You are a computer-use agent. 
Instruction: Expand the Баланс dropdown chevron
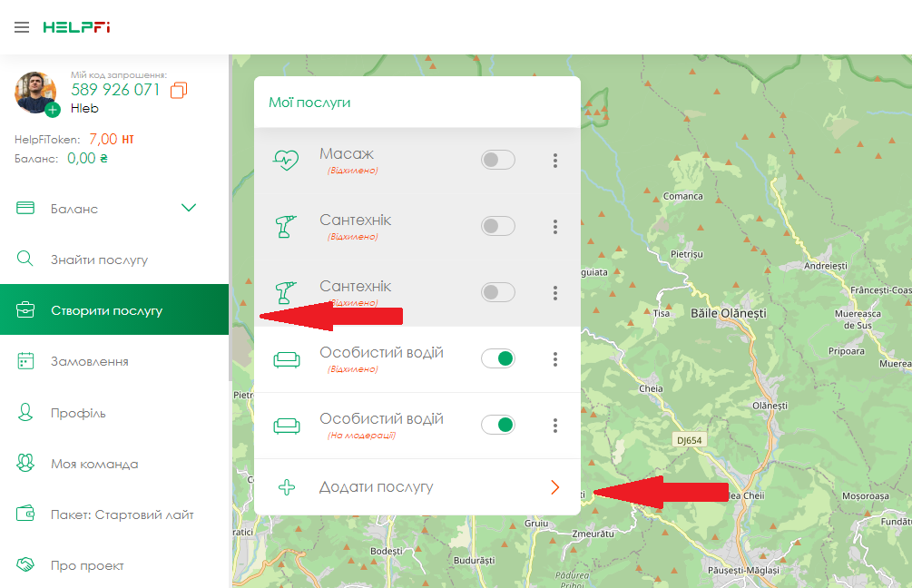[189, 209]
